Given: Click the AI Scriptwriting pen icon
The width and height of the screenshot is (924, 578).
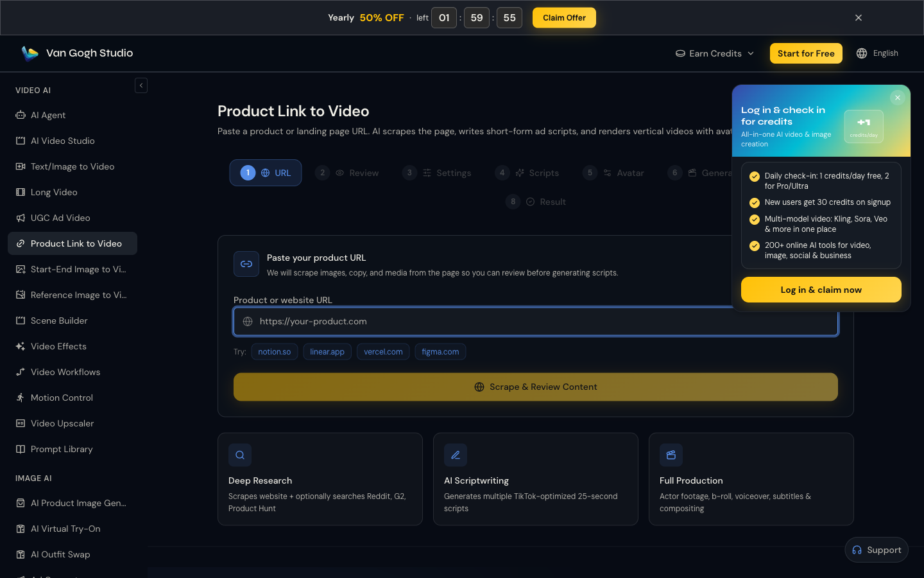Looking at the screenshot, I should [x=456, y=455].
